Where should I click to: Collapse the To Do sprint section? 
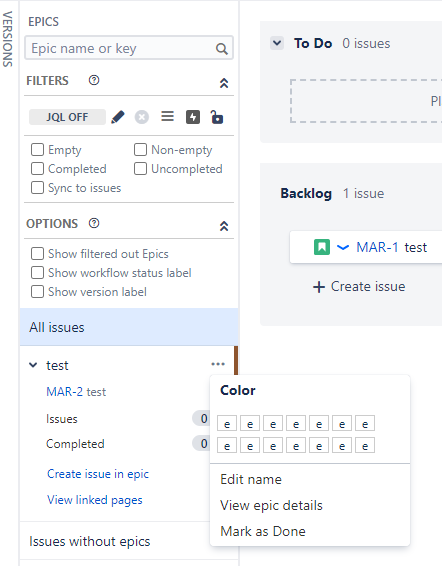tap(277, 43)
